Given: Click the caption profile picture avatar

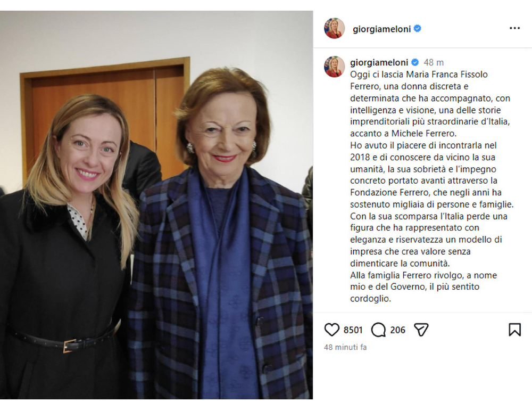Looking at the screenshot, I should pos(334,67).
